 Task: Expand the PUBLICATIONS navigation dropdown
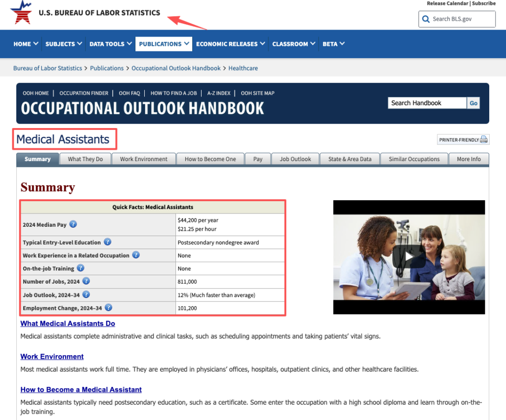pyautogui.click(x=164, y=43)
